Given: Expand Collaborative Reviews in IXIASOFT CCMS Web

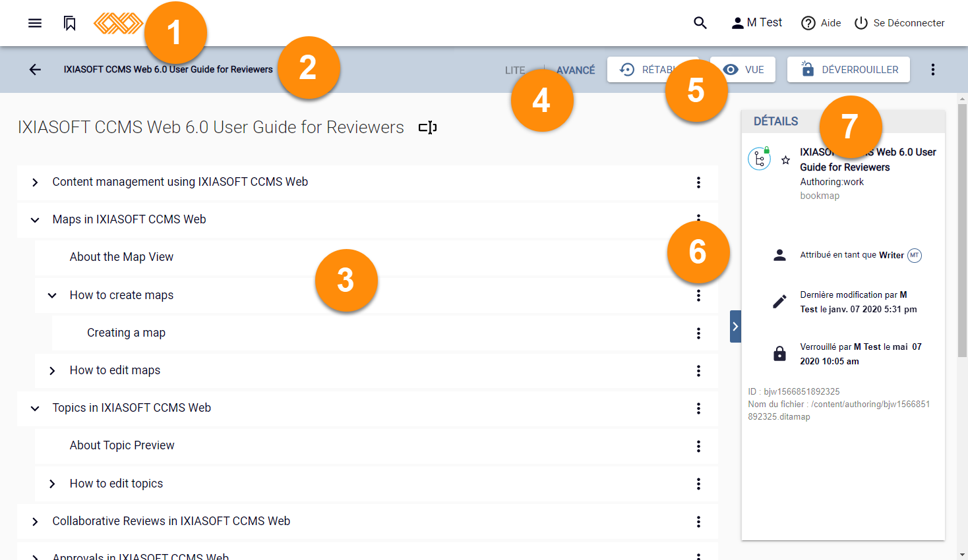Looking at the screenshot, I should [x=35, y=522].
